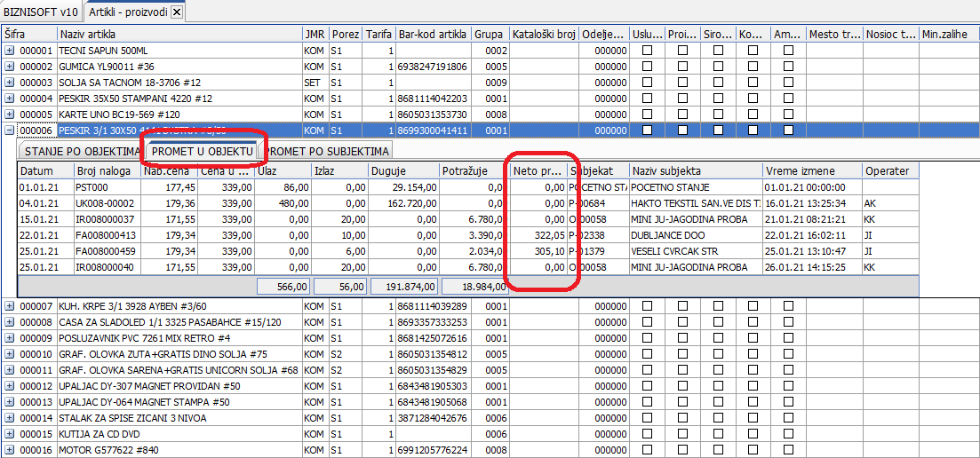The height and width of the screenshot is (458, 980).
Task: Click the Vreme izmene column header
Action: point(812,171)
